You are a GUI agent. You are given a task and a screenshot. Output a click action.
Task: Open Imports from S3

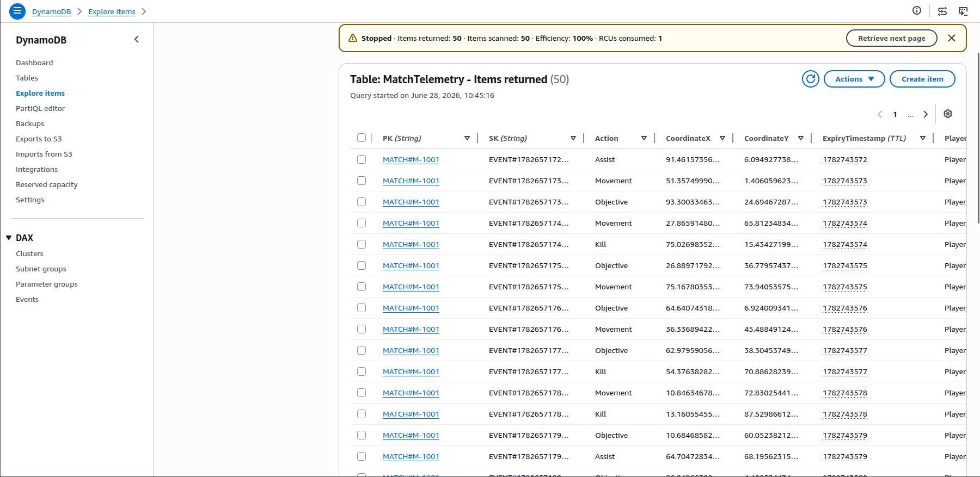coord(44,154)
